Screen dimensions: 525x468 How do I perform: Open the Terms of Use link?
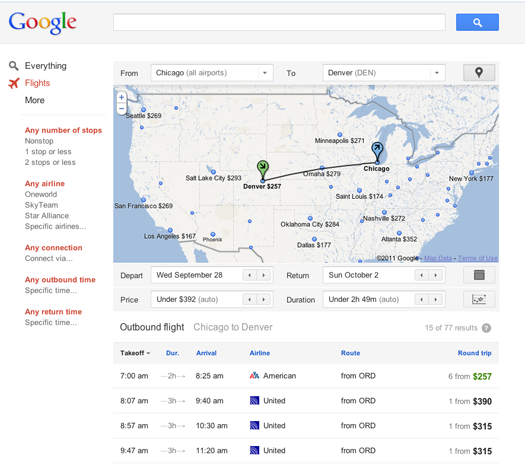coord(477,258)
